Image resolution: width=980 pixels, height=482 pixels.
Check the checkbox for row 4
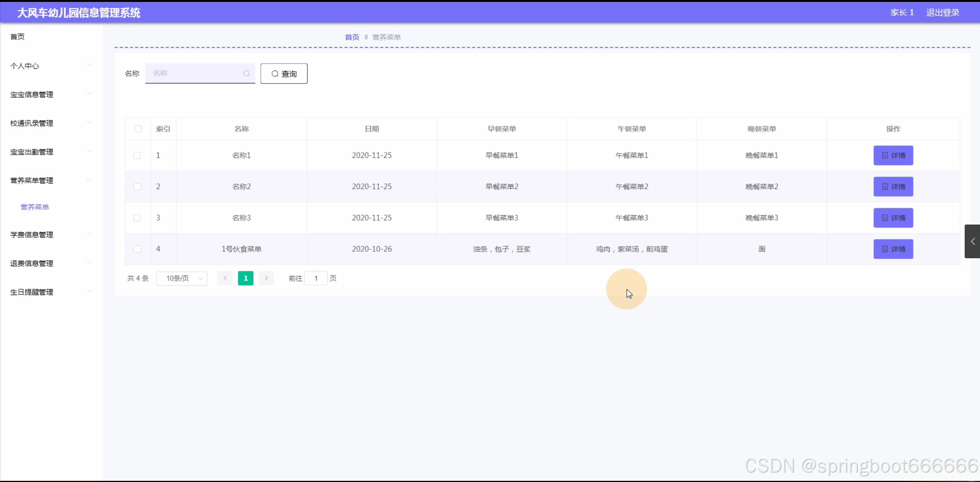[137, 249]
